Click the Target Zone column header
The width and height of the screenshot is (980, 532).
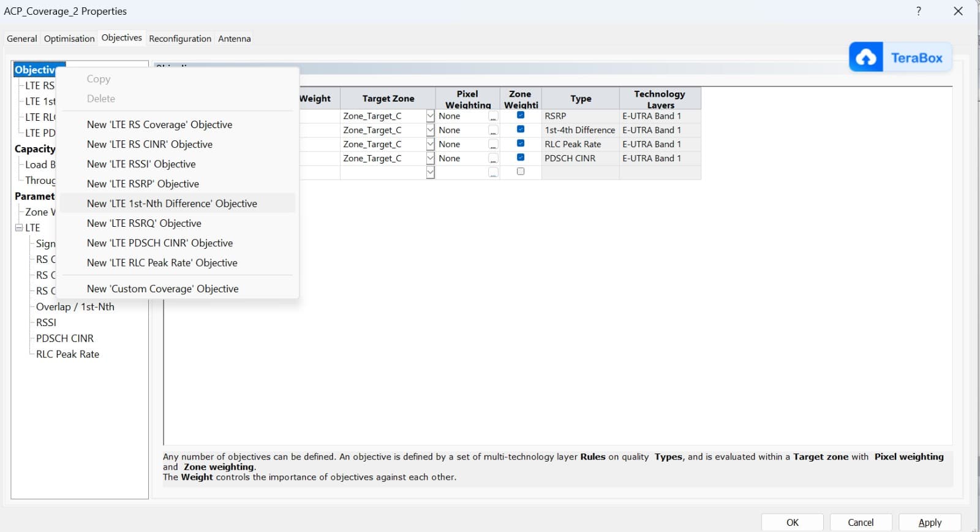pos(388,99)
